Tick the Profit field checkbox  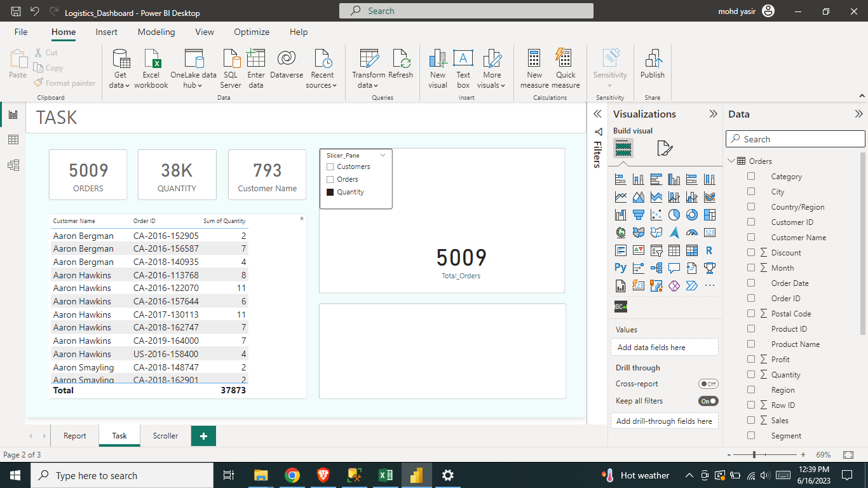751,359
